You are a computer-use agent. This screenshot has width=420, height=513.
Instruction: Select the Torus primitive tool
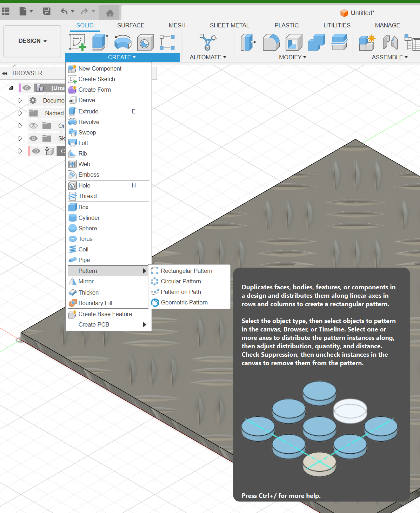tap(85, 239)
